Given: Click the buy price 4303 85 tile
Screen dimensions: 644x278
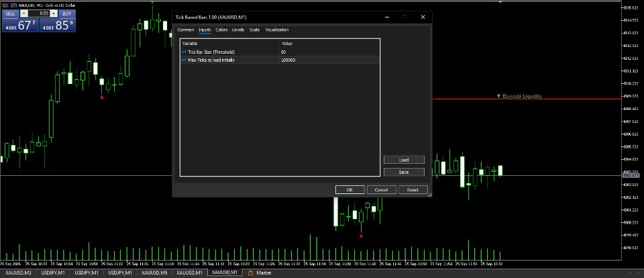Looking at the screenshot, I should 58,25.
